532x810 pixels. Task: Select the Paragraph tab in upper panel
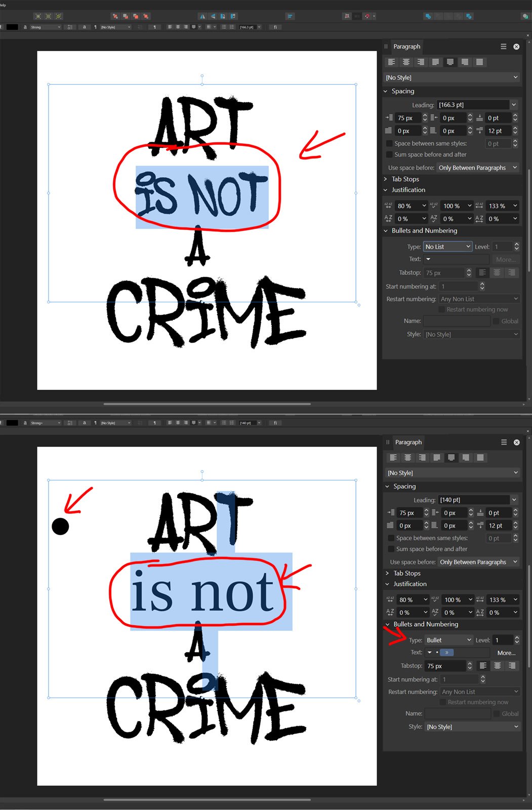407,47
